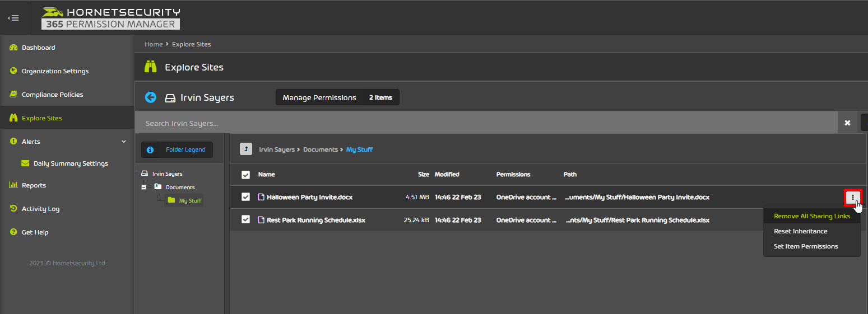The image size is (868, 314).
Task: Sort by the Permissions column header
Action: (513, 175)
